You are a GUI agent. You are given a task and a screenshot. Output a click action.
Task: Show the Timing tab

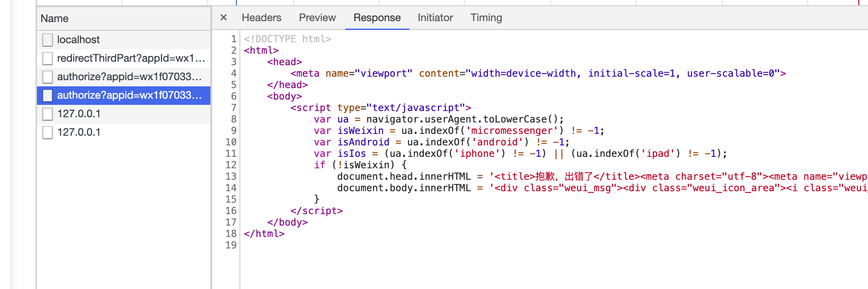(x=486, y=18)
